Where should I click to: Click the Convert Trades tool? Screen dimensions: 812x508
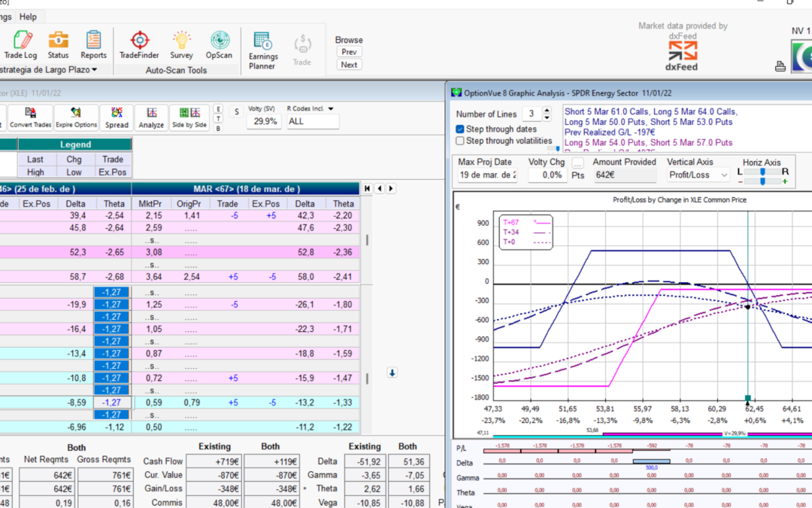coord(31,117)
